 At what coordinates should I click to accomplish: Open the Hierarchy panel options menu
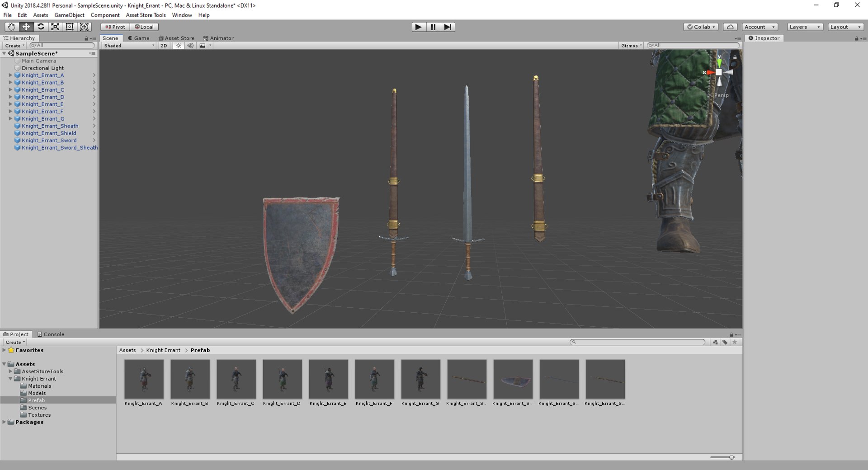94,39
